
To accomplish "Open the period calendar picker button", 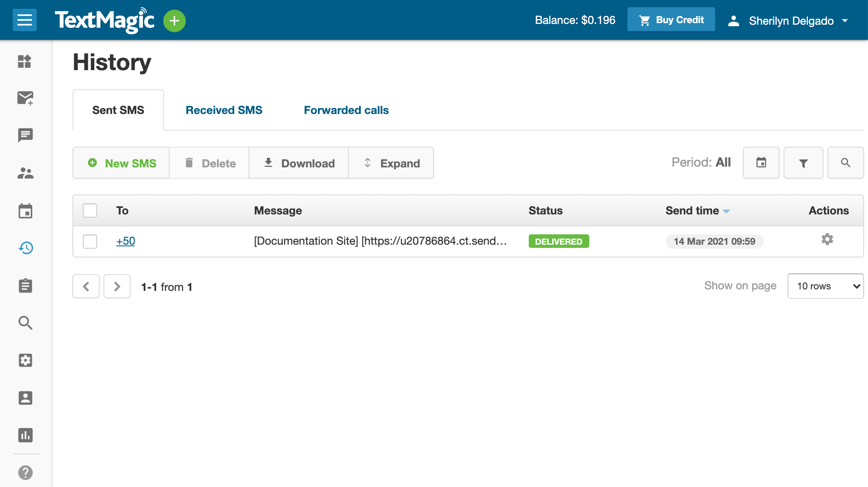I will pos(761,163).
